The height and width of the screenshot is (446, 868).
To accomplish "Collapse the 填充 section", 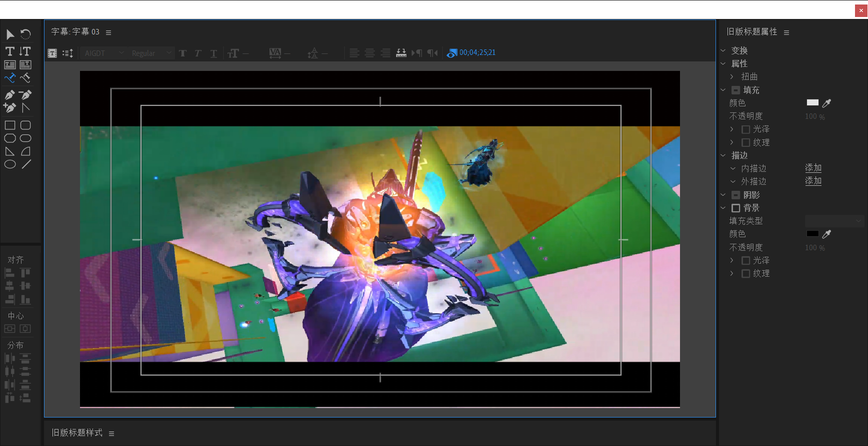I will pyautogui.click(x=723, y=90).
